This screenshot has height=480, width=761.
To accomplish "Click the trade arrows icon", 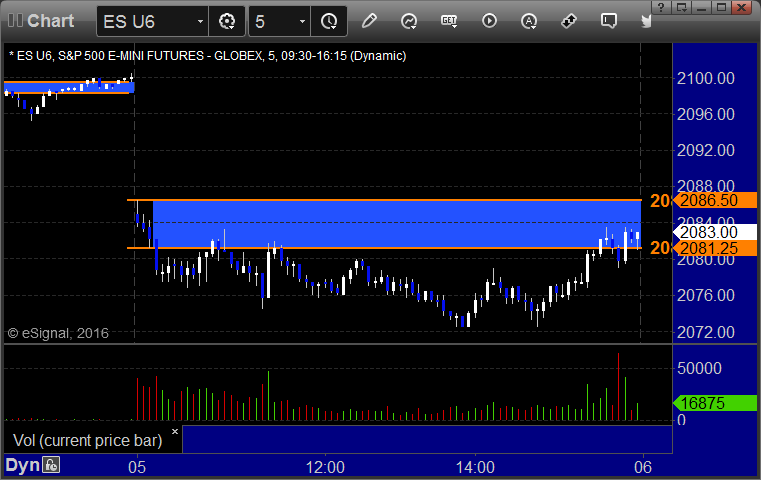I will (569, 21).
